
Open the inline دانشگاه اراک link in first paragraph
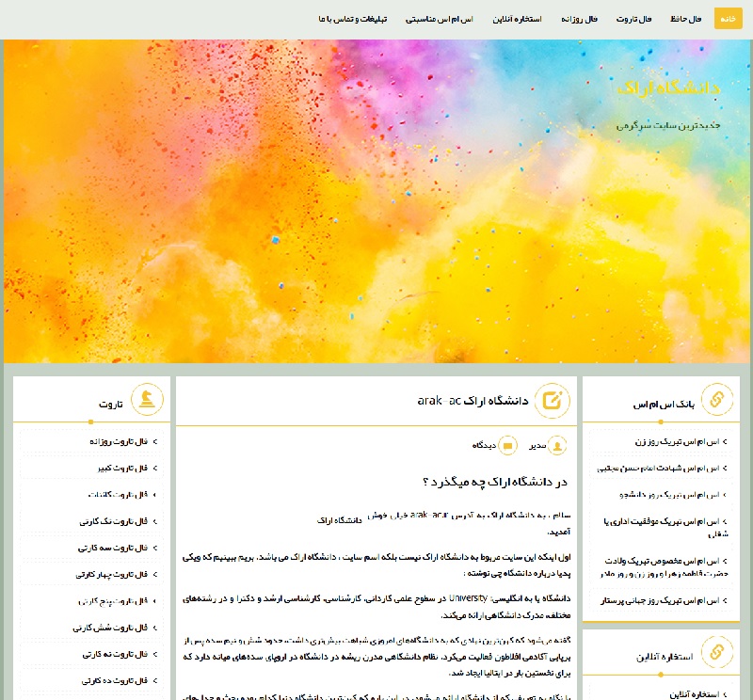click(x=339, y=520)
